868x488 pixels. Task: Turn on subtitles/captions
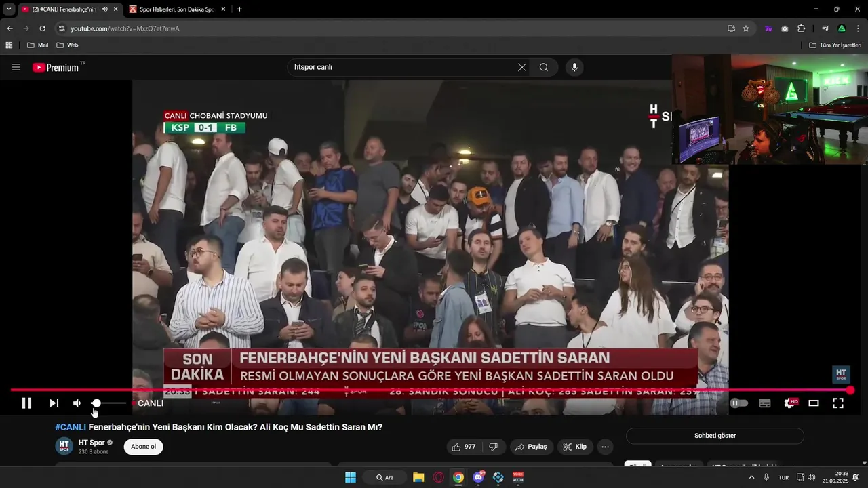765,403
